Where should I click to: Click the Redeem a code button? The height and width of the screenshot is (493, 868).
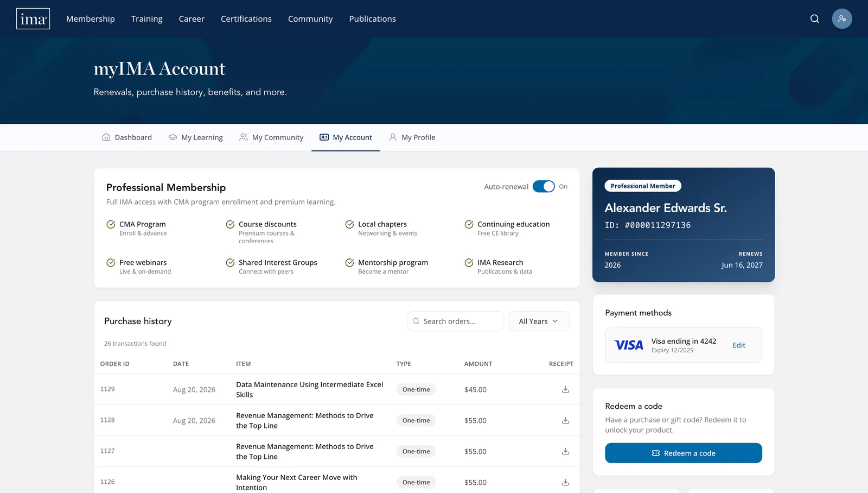tap(684, 453)
